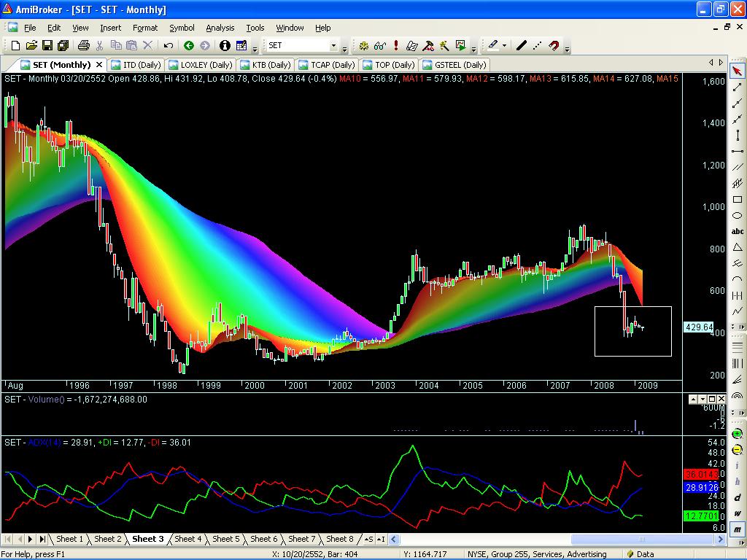
Task: Switch to GSTEEL (Daily) tab
Action: pyautogui.click(x=454, y=65)
